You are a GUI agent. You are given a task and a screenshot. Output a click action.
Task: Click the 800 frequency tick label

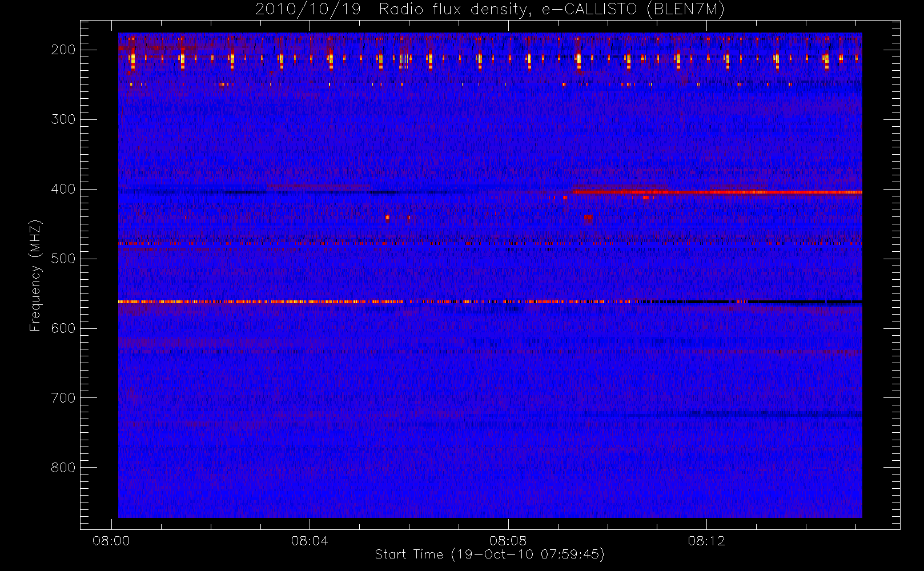[63, 468]
